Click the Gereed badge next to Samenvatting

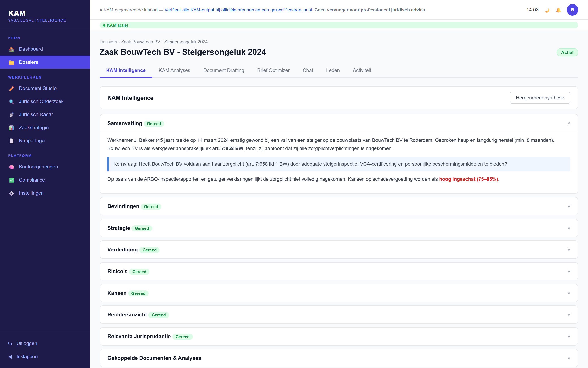pyautogui.click(x=154, y=124)
